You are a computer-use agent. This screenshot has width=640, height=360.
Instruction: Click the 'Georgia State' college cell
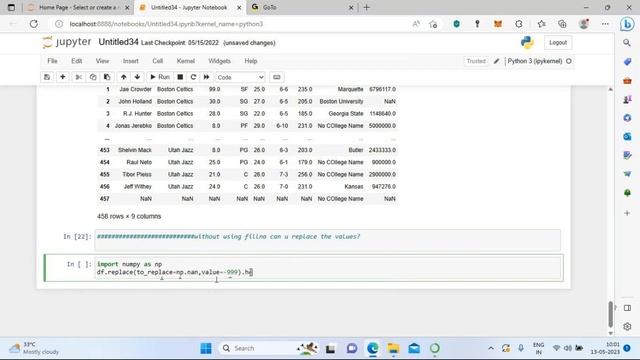point(346,114)
